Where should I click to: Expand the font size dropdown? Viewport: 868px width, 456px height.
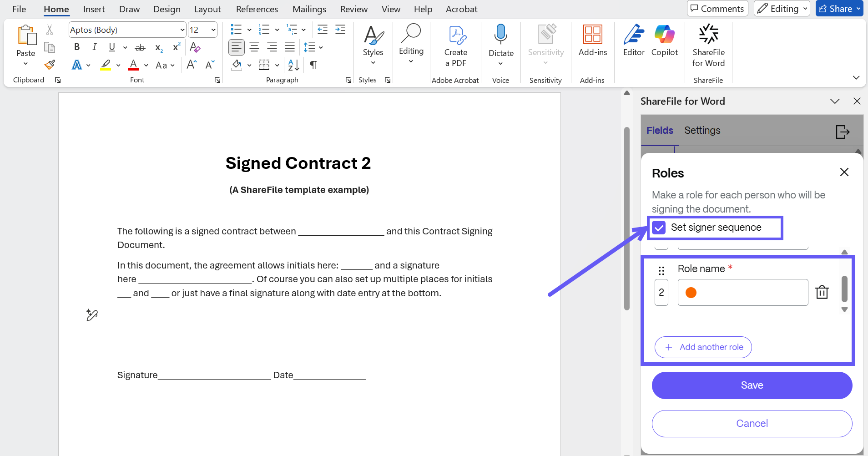[213, 30]
